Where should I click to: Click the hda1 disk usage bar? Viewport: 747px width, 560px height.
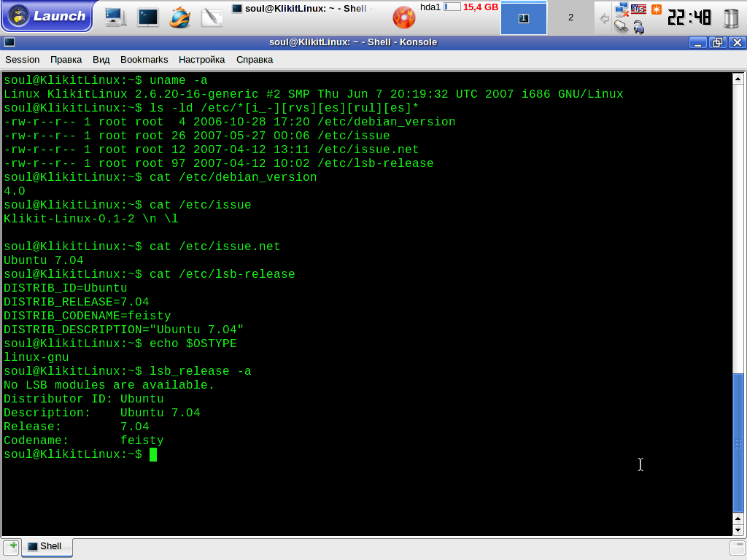(x=452, y=7)
